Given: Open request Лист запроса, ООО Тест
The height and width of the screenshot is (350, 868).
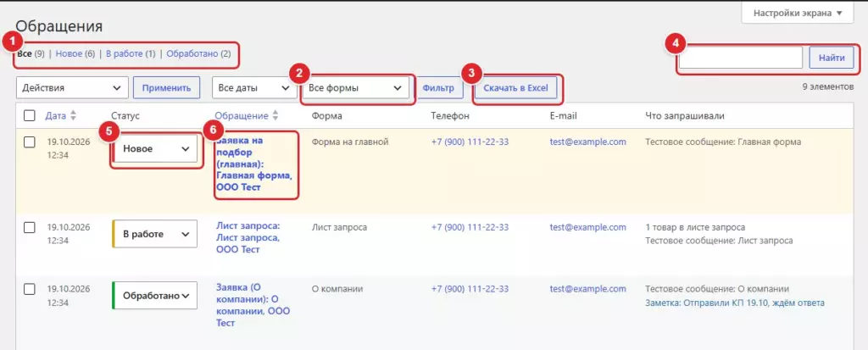Looking at the screenshot, I should (x=248, y=237).
